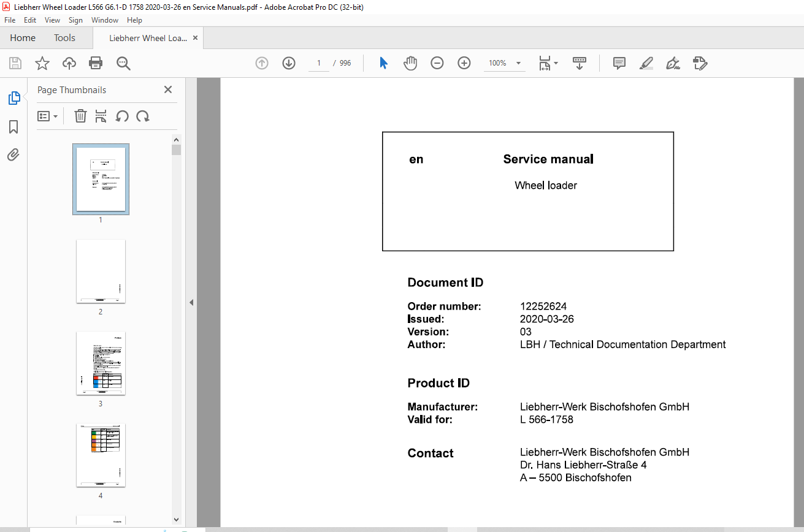
Task: Click the insert/extract pages icon
Action: (x=101, y=116)
